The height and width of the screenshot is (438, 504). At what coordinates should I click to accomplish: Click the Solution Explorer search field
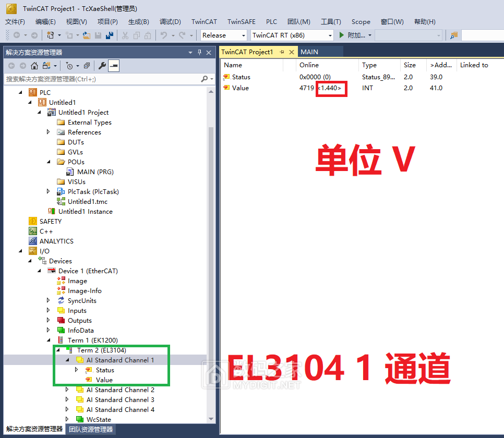pyautogui.click(x=102, y=79)
